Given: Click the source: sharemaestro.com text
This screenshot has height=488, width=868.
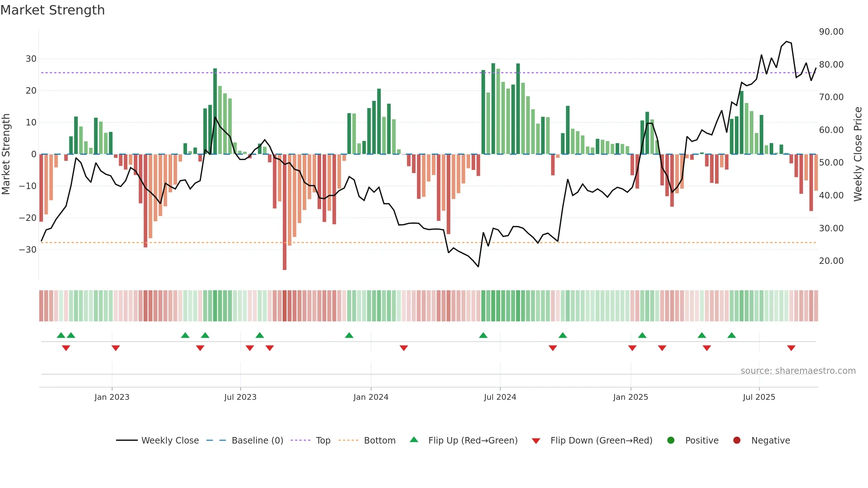Looking at the screenshot, I should click(798, 371).
